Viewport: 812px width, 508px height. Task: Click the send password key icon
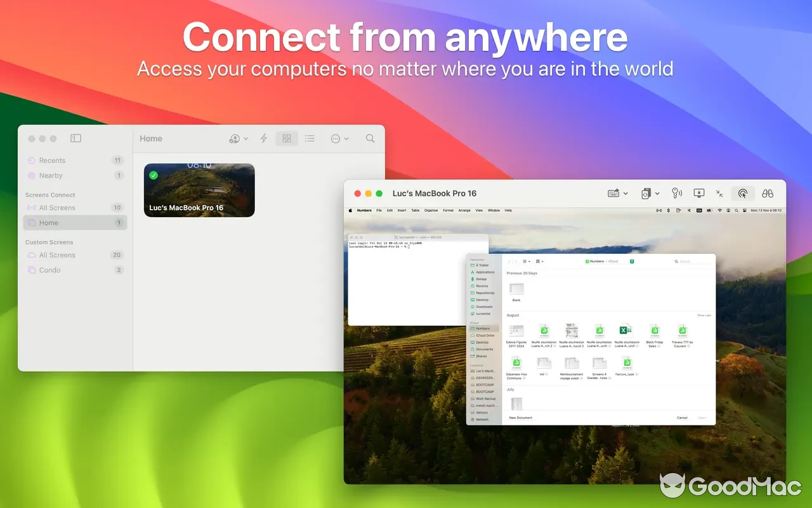[x=676, y=193]
